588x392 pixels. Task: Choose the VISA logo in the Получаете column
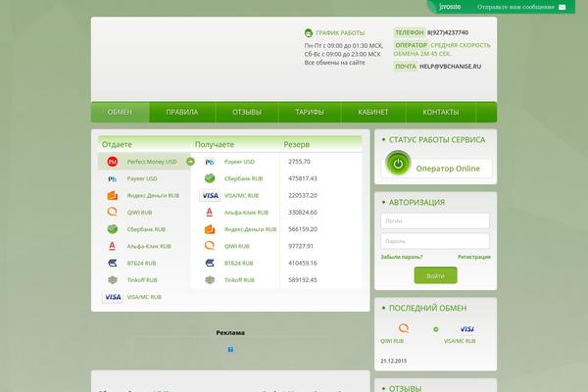click(x=210, y=195)
